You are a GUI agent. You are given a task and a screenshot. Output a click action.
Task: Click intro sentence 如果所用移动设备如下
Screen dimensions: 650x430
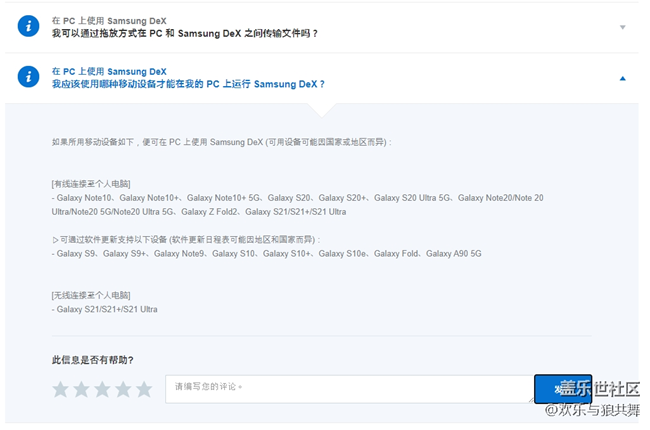(x=222, y=142)
